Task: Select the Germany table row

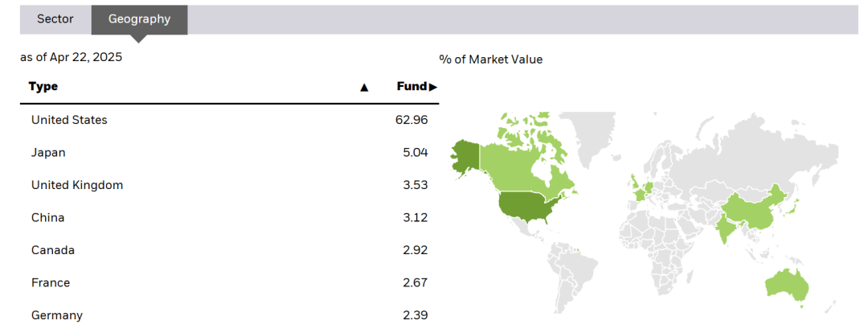Action: 230,316
